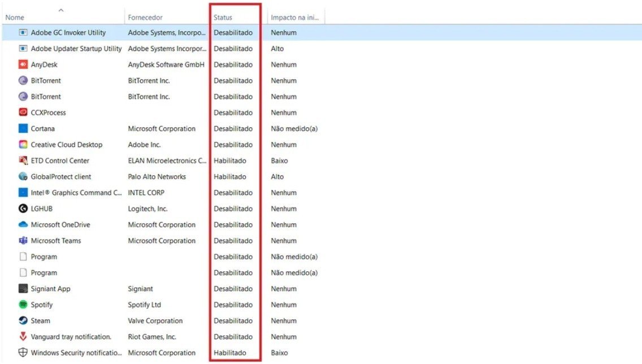
Task: Click "Habilitado" status of Windows Security notification
Action: pyautogui.click(x=230, y=352)
